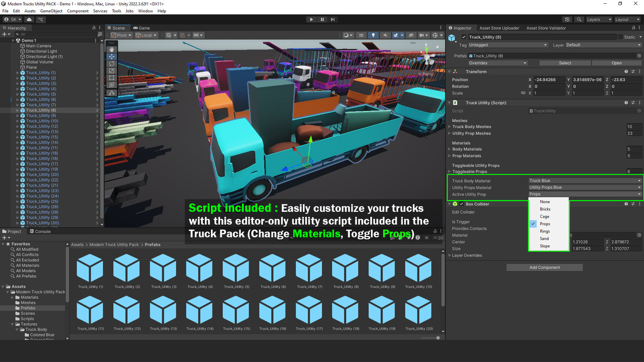Image resolution: width=644 pixels, height=362 pixels.
Task: Switch to Asset Store Uploader tab
Action: [x=499, y=28]
